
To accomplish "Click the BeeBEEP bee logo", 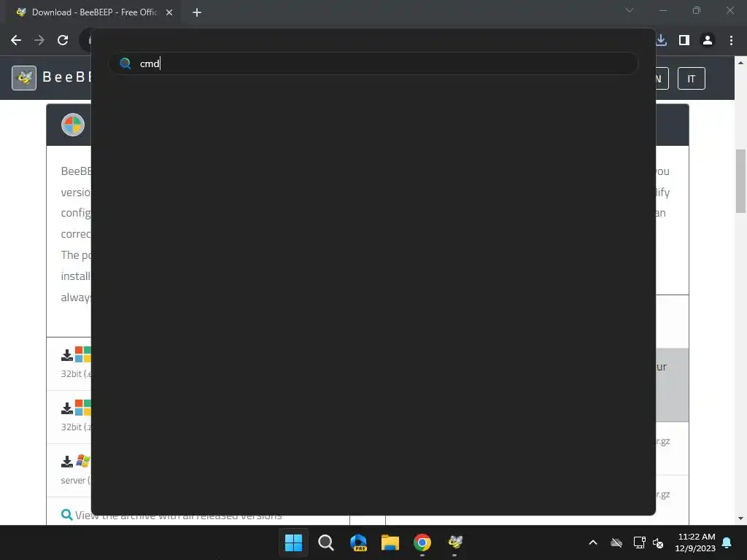I will (24, 78).
